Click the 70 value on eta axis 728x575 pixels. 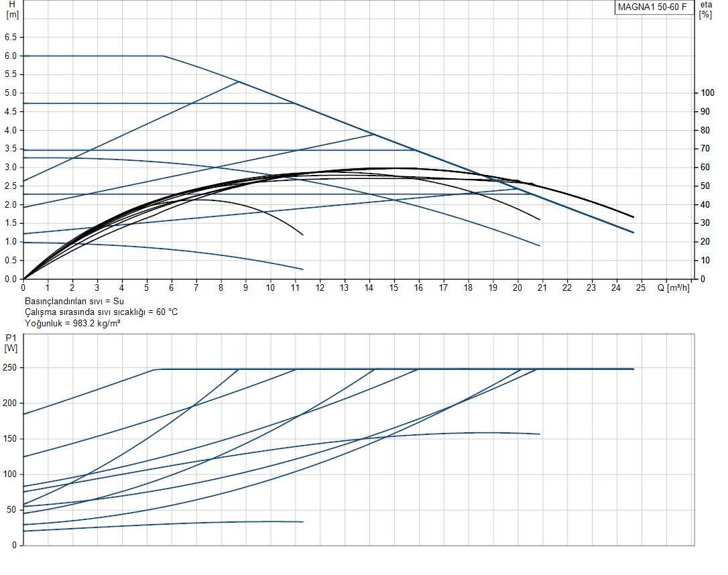pyautogui.click(x=705, y=149)
